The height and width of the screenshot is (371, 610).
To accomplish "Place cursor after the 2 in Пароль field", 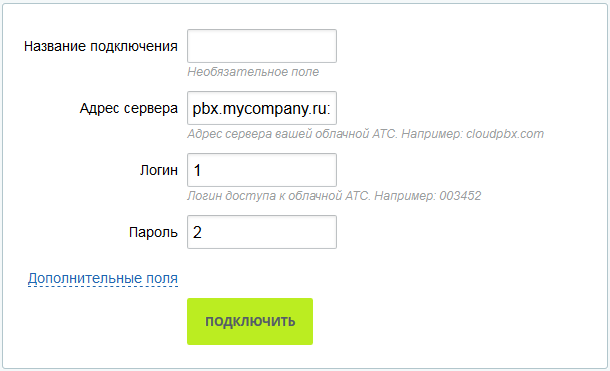I will pos(203,233).
